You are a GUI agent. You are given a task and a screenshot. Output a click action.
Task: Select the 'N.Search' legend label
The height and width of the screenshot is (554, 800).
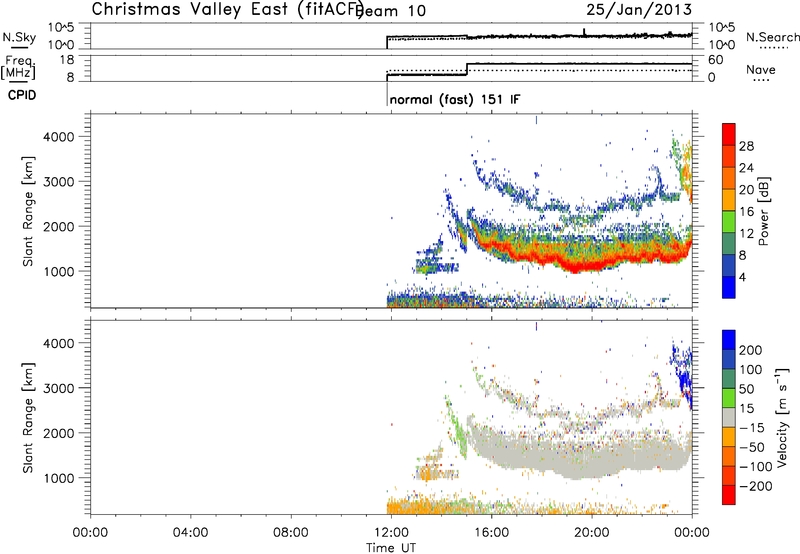pyautogui.click(x=772, y=37)
